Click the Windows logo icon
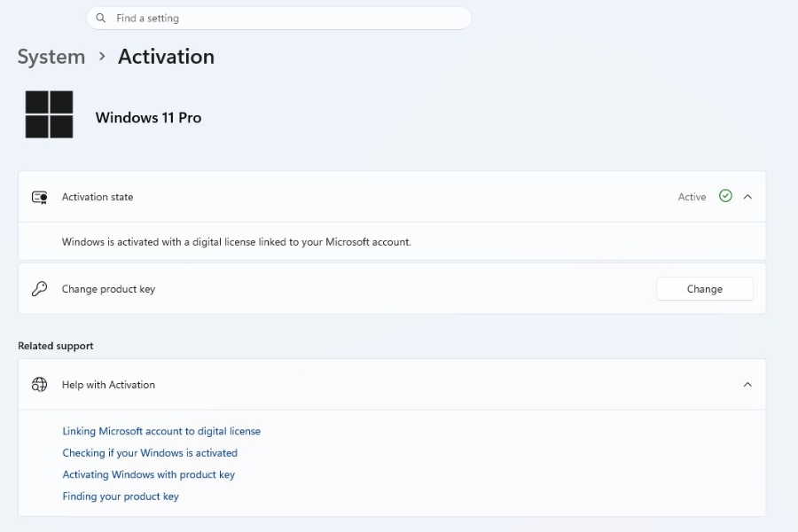 (50, 114)
